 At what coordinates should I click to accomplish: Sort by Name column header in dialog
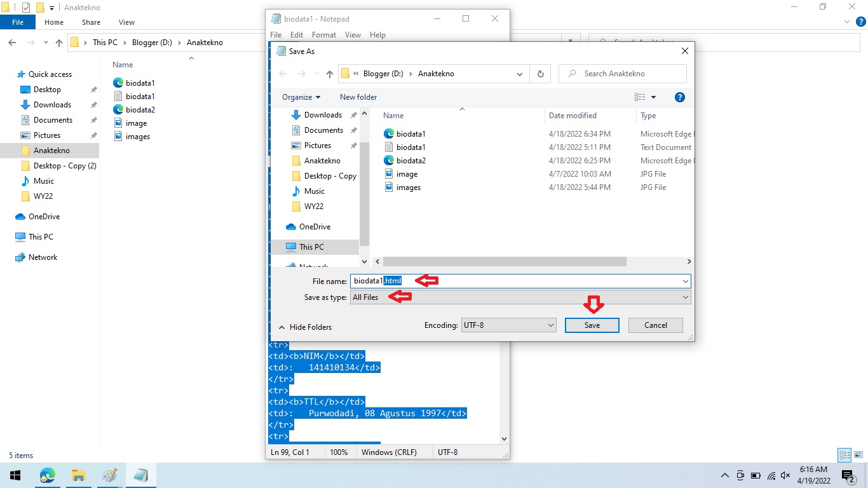tap(393, 116)
